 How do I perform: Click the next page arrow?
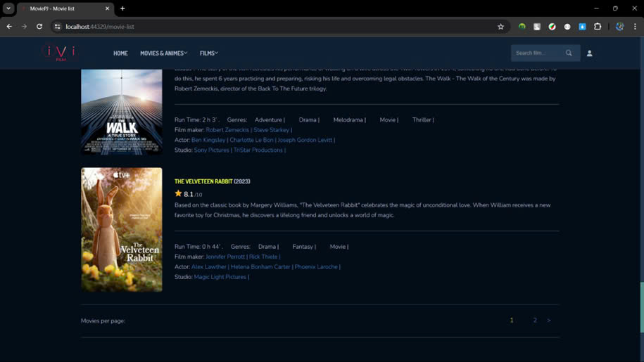[x=549, y=321]
